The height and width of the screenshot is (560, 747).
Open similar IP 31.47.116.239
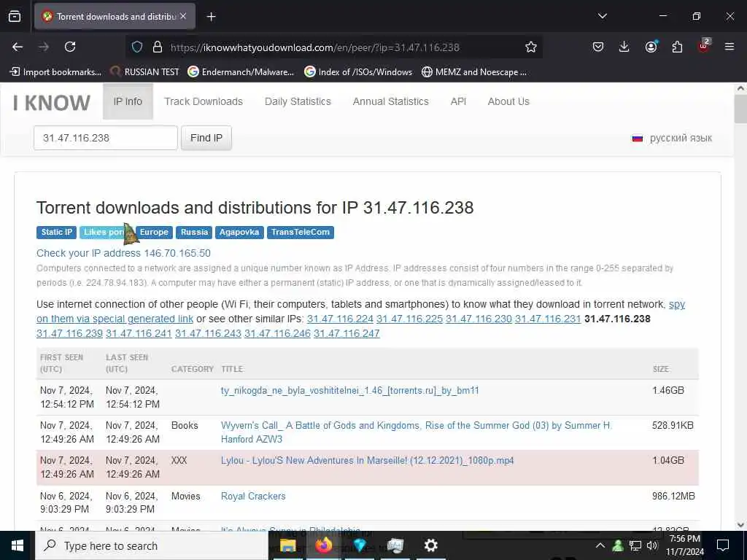[x=69, y=333]
